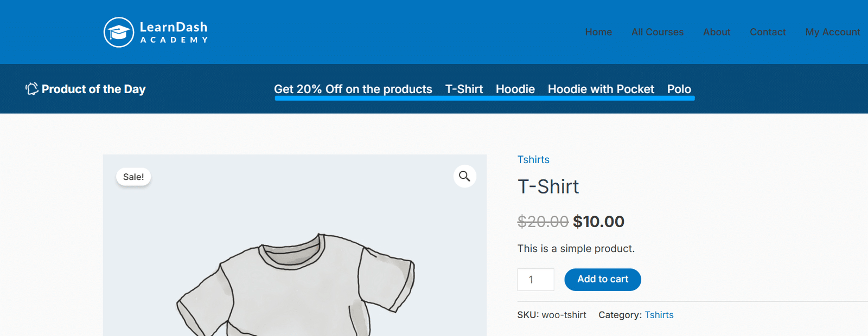Image resolution: width=868 pixels, height=336 pixels.
Task: Click the Add to cart button
Action: pyautogui.click(x=603, y=280)
